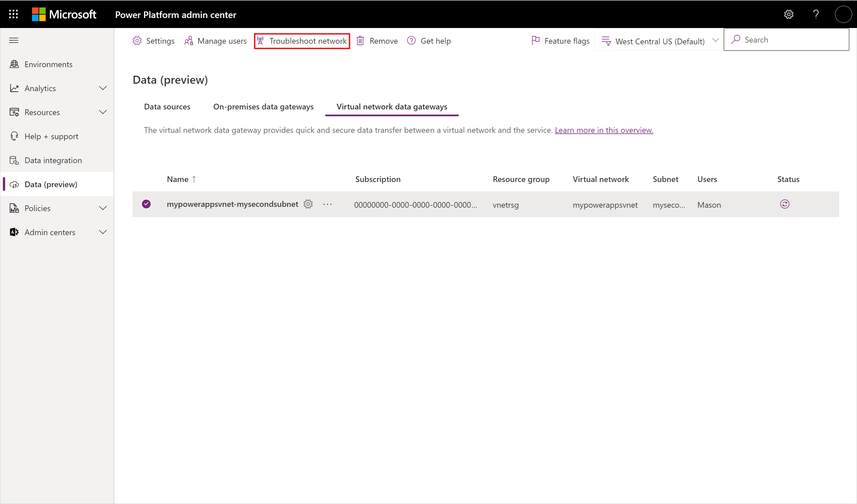This screenshot has width=857, height=504.
Task: Sort by Name column arrow
Action: (194, 179)
